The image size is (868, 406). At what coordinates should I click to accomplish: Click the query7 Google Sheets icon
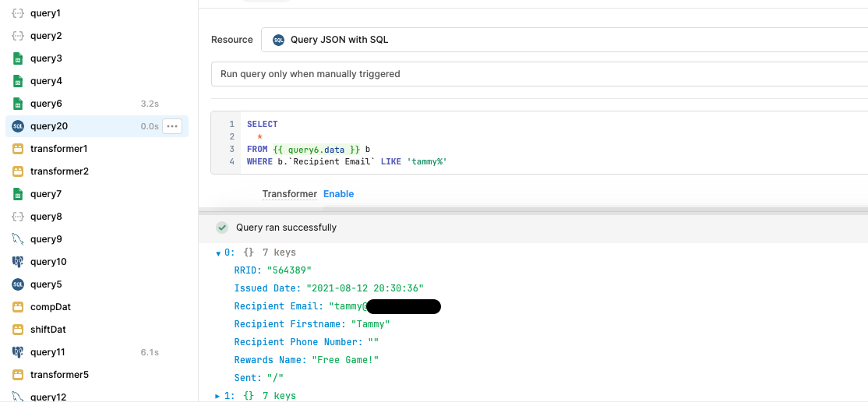(x=18, y=194)
